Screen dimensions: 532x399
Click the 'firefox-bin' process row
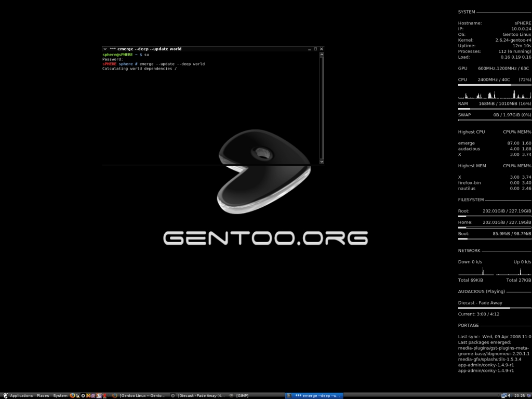495,182
